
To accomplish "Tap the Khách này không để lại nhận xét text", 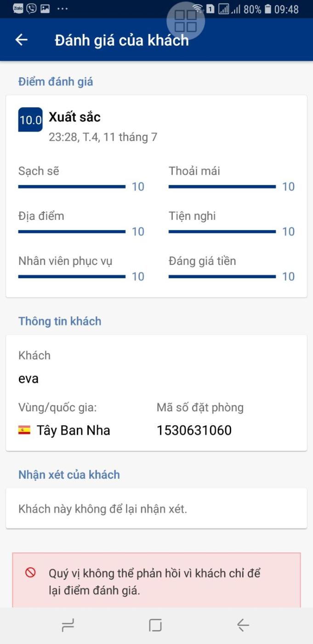I will [102, 509].
